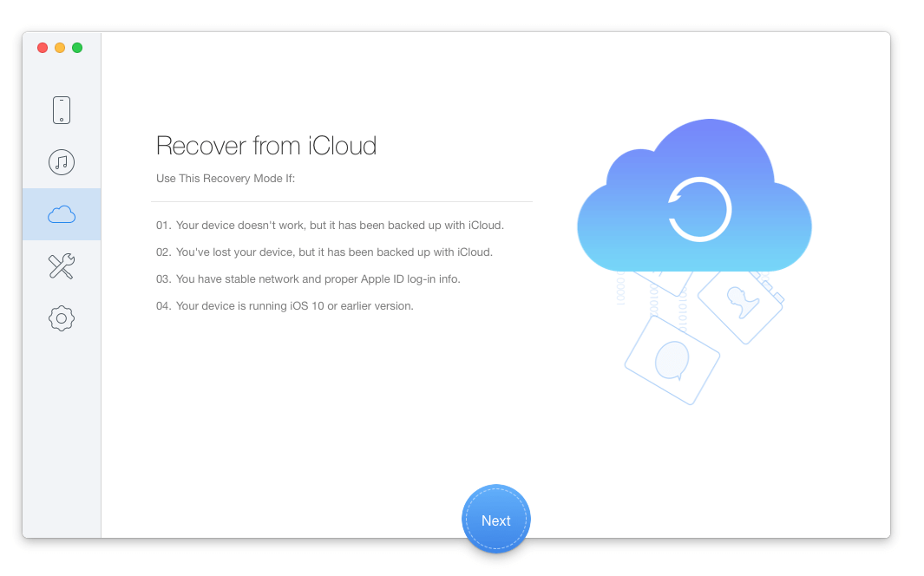Click the "Use This Recovery Mode If:" subtitle
Viewport: 924px width, 576px height.
(225, 179)
